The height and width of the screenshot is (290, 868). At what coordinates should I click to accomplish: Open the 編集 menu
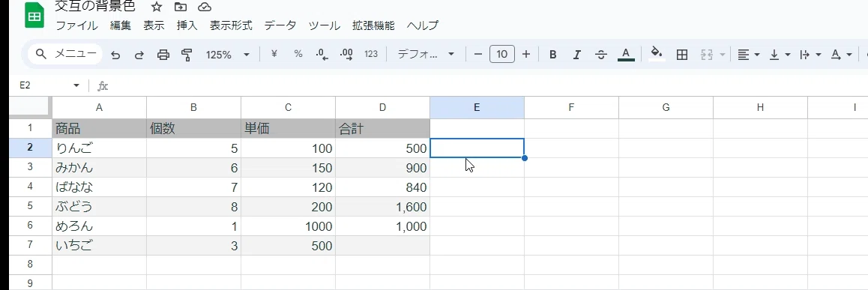click(x=120, y=25)
